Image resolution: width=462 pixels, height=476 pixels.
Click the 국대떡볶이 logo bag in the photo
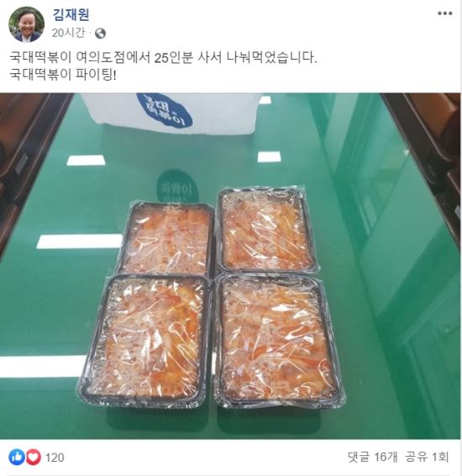[x=170, y=113]
